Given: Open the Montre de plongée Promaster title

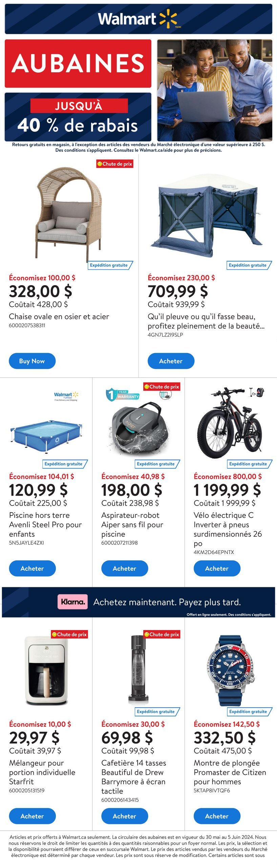Looking at the screenshot, I should 230,772.
